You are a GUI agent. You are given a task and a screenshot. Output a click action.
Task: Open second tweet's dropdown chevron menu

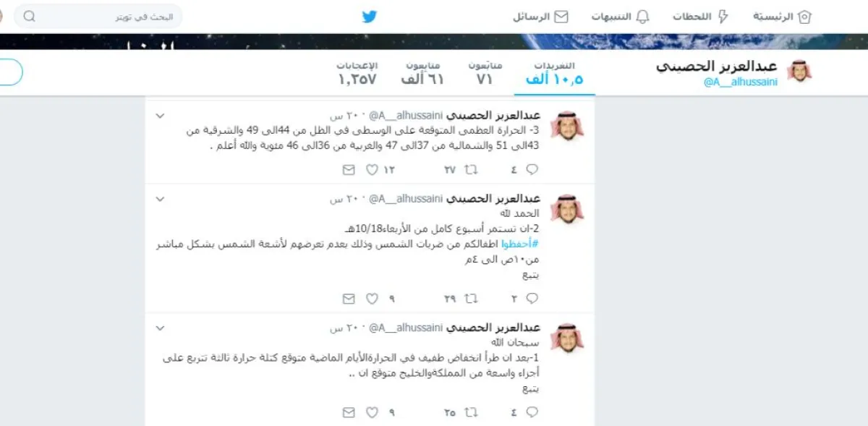tap(161, 199)
